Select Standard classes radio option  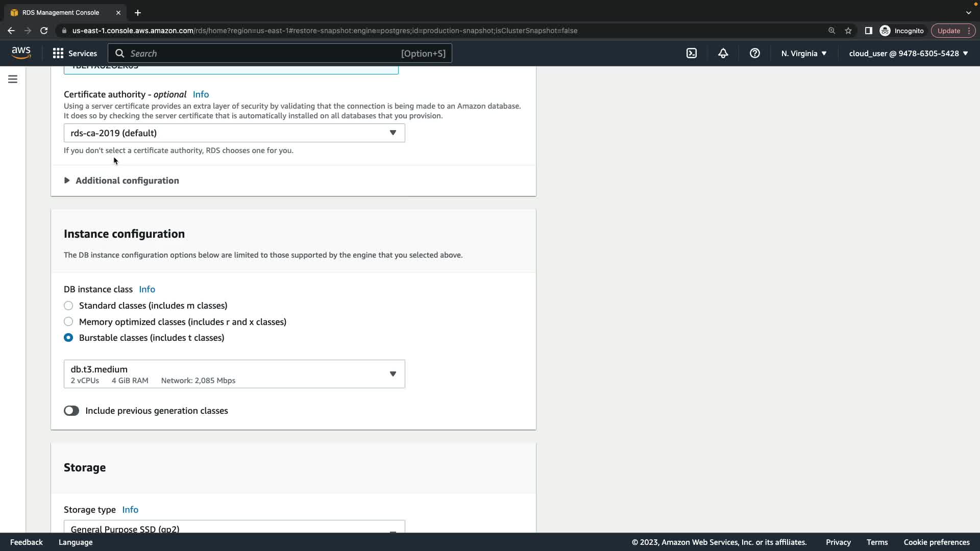click(x=68, y=306)
